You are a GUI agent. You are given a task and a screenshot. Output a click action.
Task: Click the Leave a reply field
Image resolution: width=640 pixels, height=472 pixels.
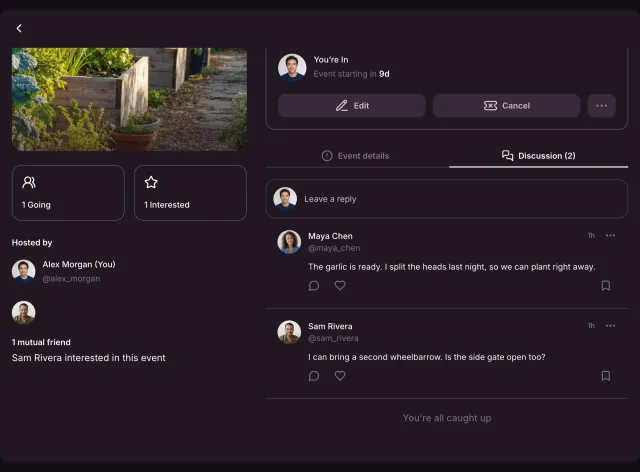point(447,199)
